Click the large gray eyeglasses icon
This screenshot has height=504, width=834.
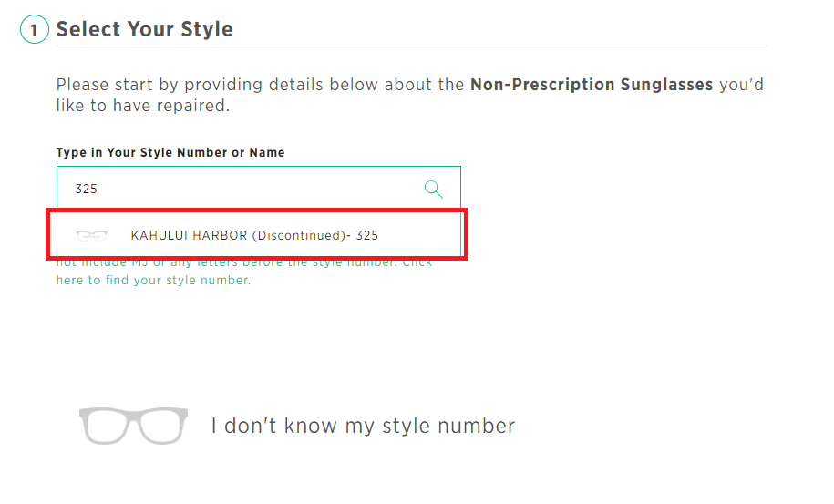(x=133, y=426)
